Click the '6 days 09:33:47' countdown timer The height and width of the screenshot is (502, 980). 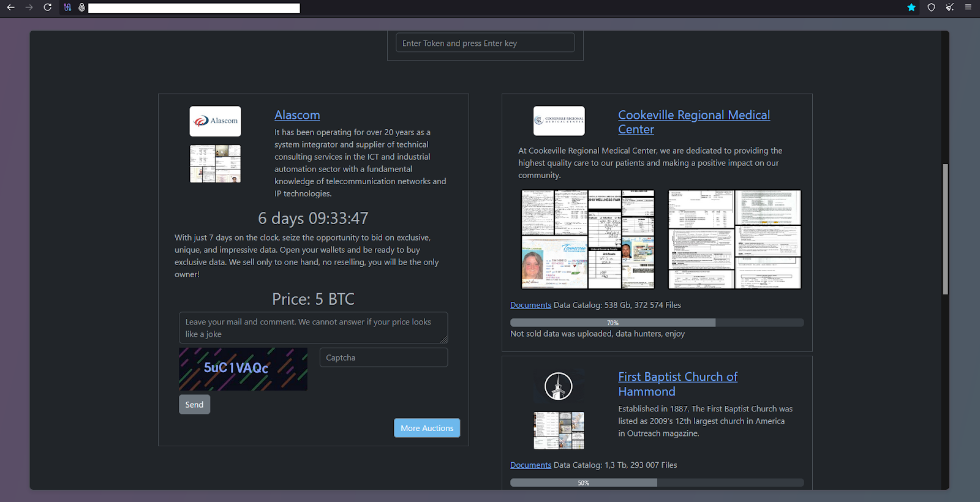pos(313,219)
